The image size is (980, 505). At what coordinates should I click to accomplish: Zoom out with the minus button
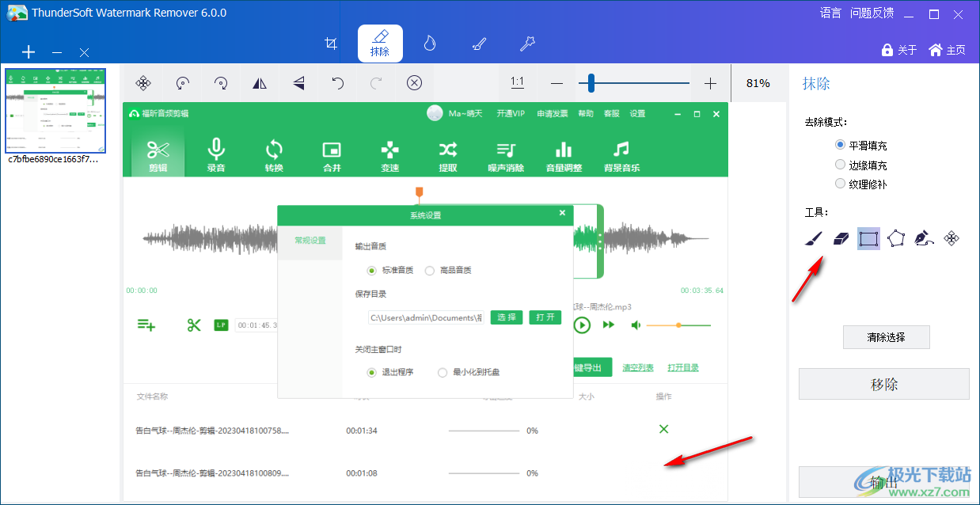click(556, 83)
